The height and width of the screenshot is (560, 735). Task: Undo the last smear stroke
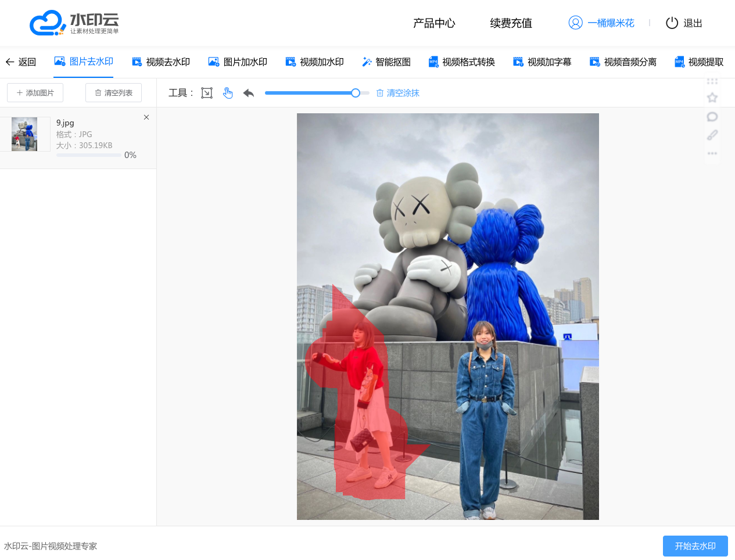[249, 93]
